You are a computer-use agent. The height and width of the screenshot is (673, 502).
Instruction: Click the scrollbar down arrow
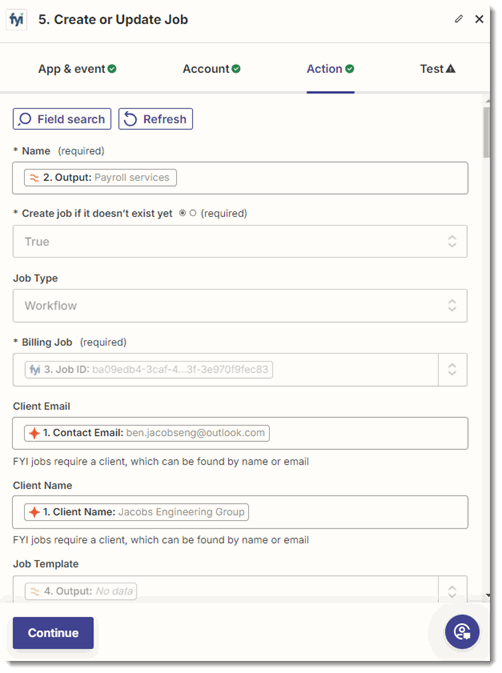[x=487, y=595]
